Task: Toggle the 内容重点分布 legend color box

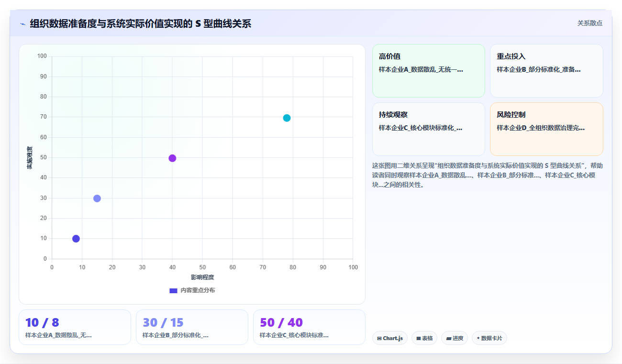Action: click(x=173, y=290)
